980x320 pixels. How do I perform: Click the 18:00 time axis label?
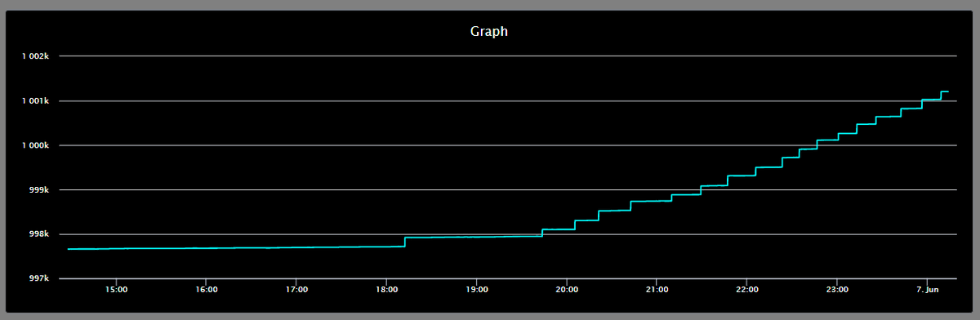coord(386,289)
